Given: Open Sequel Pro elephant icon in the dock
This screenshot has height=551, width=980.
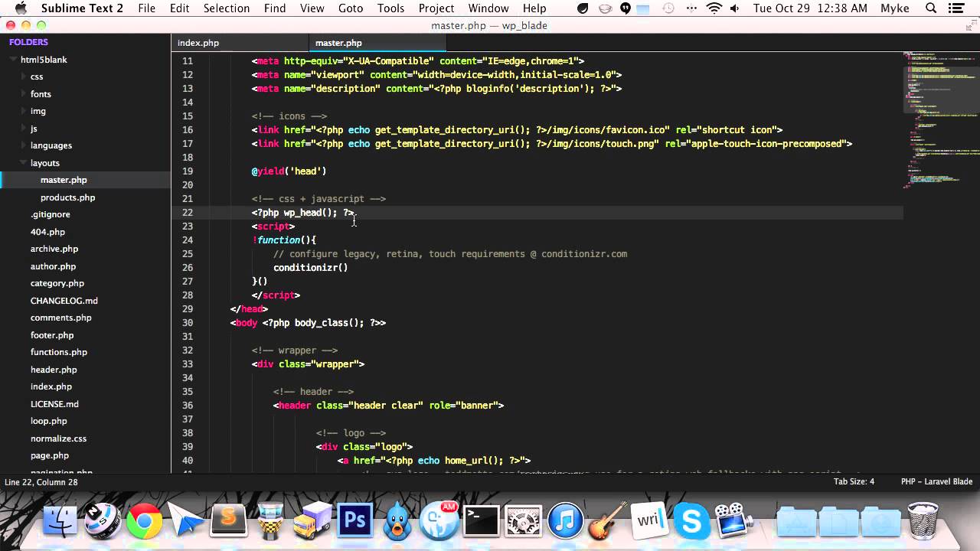Looking at the screenshot, I should click(x=439, y=521).
